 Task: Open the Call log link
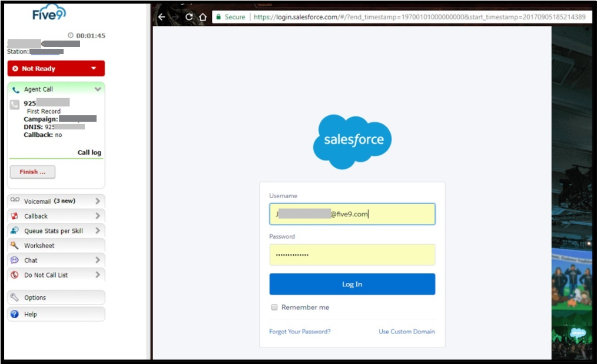(89, 152)
